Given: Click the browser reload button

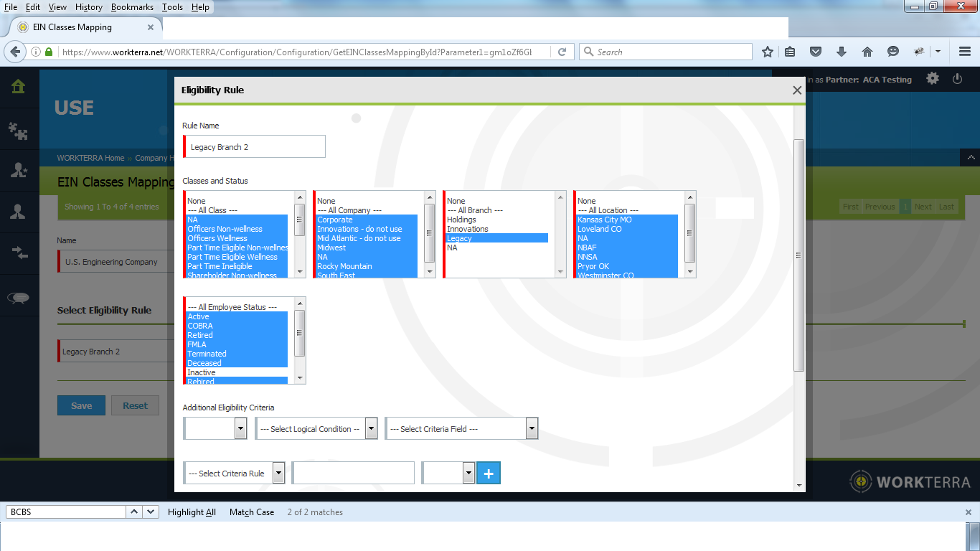Looking at the screenshot, I should pyautogui.click(x=562, y=52).
